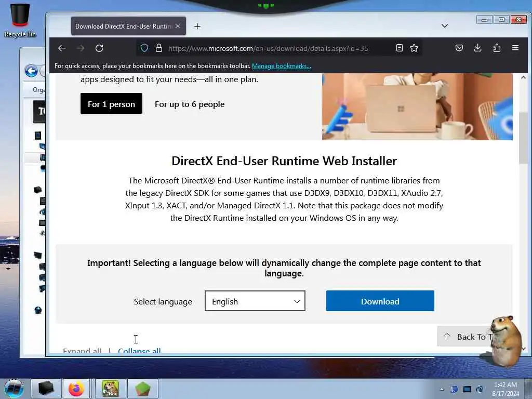Show hidden tray icons arrow
532x399 pixels.
442,389
